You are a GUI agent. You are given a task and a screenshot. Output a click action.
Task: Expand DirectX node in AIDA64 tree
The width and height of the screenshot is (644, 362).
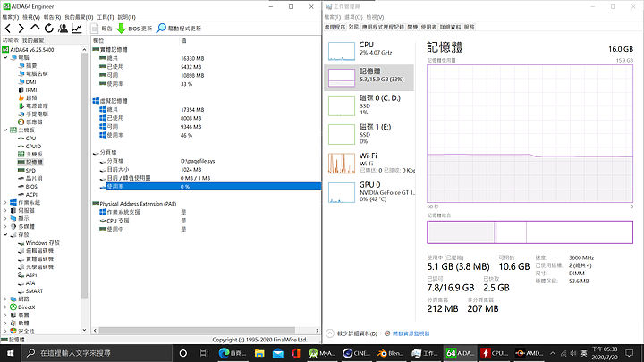point(5,307)
